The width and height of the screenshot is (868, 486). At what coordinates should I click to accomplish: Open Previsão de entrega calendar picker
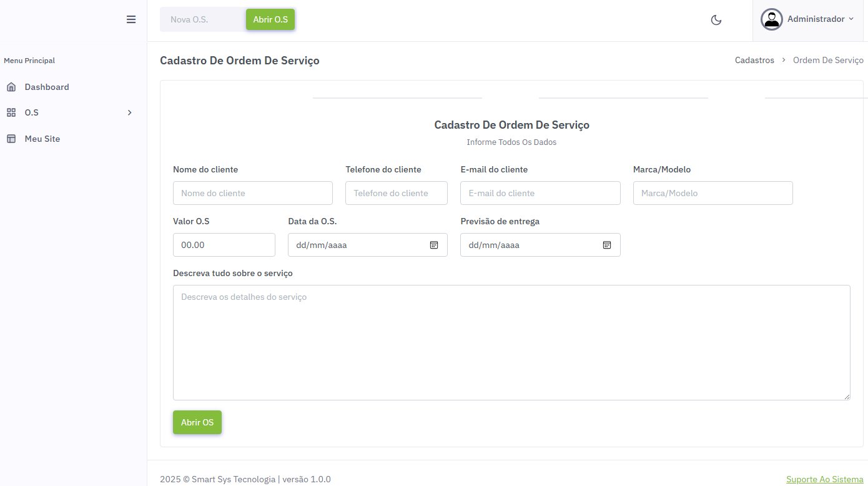pyautogui.click(x=606, y=245)
